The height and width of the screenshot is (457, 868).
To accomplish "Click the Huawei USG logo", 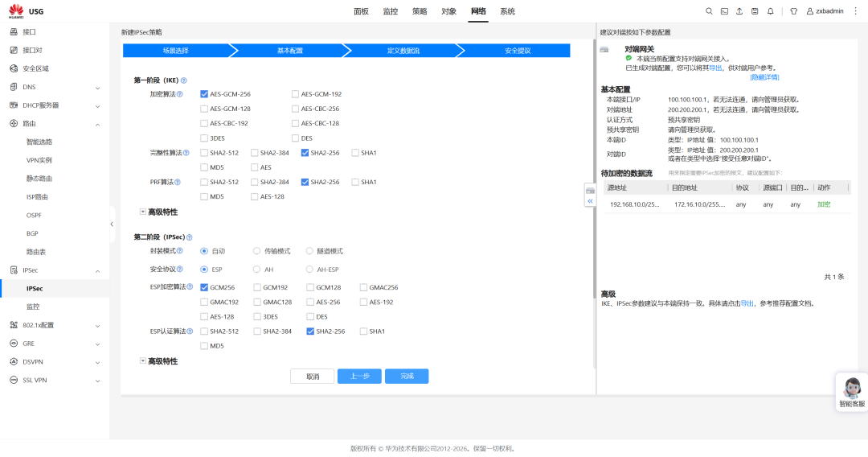I will click(x=26, y=10).
